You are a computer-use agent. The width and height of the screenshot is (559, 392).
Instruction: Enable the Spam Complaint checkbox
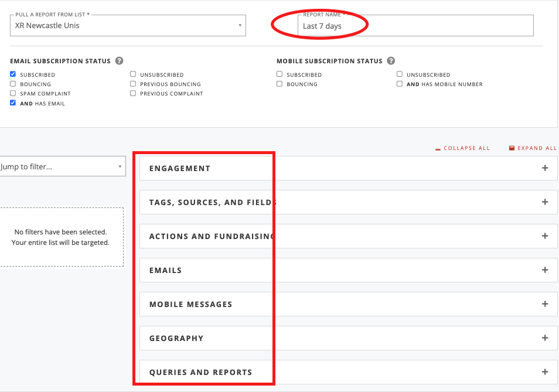pyautogui.click(x=13, y=93)
